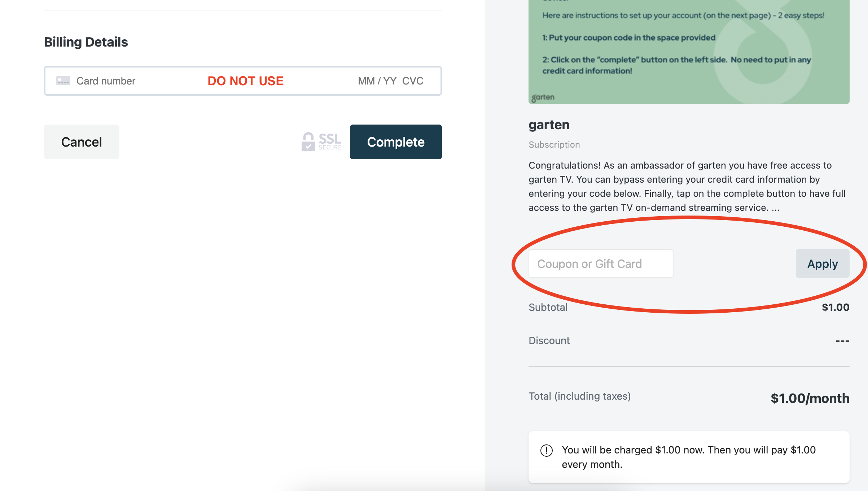Viewport: 868px width, 491px height.
Task: Click the Billing Details heading
Action: coord(86,42)
